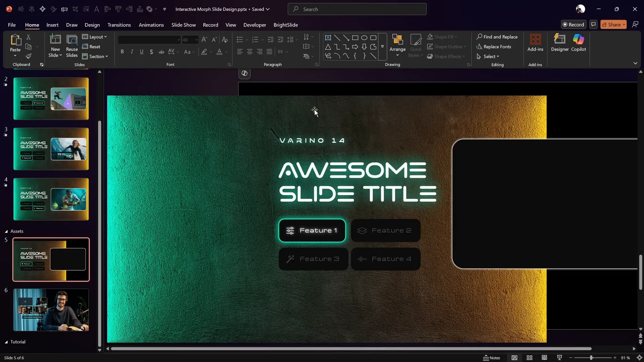644x362 pixels.
Task: Start Slide Show from the status bar
Action: [559, 358]
